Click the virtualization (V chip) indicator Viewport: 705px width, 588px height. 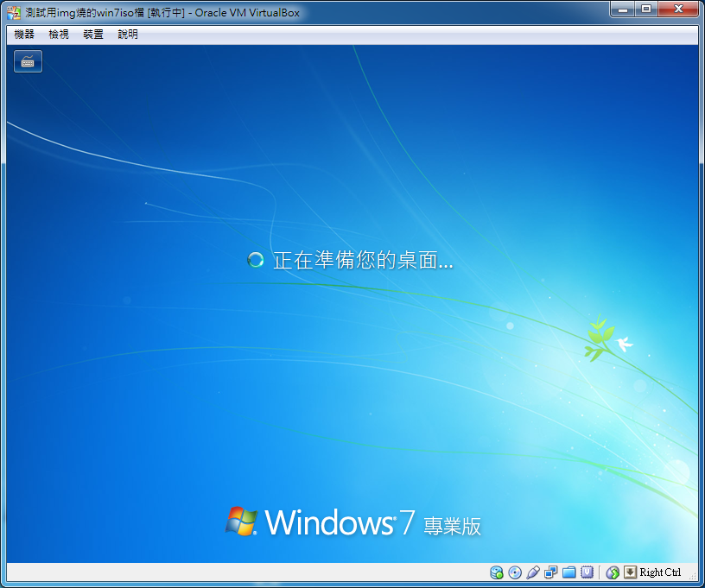[x=587, y=572]
